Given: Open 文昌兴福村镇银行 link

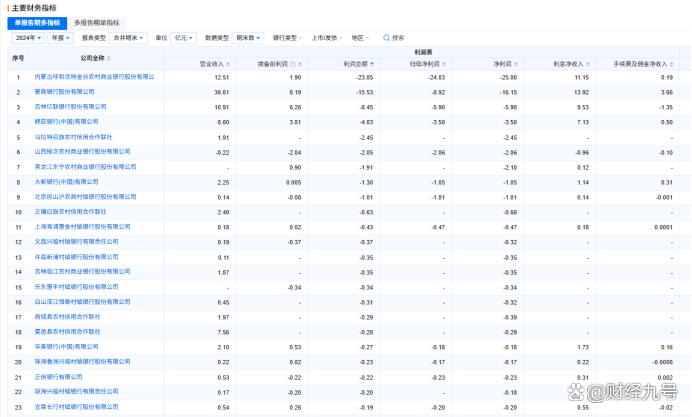Looking at the screenshot, I should click(x=76, y=242).
